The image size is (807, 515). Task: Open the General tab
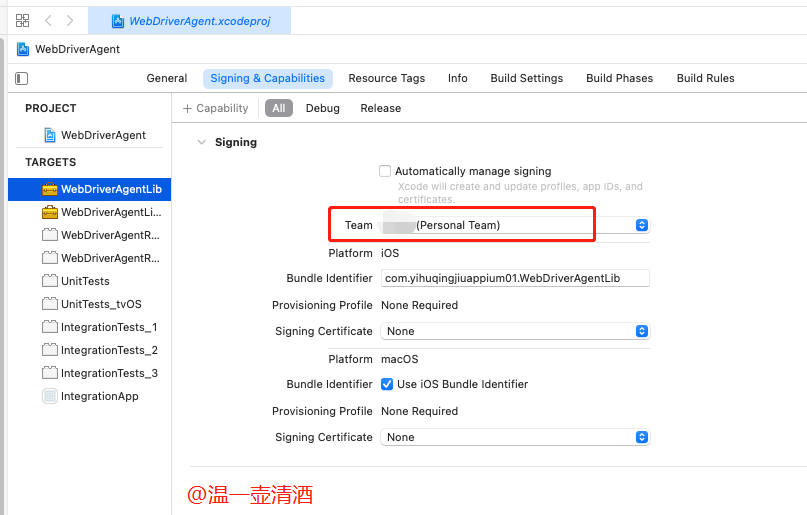167,78
